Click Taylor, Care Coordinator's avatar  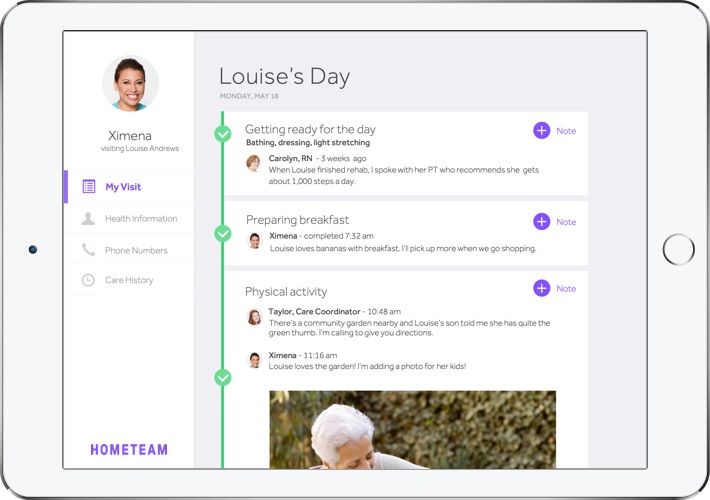click(254, 317)
